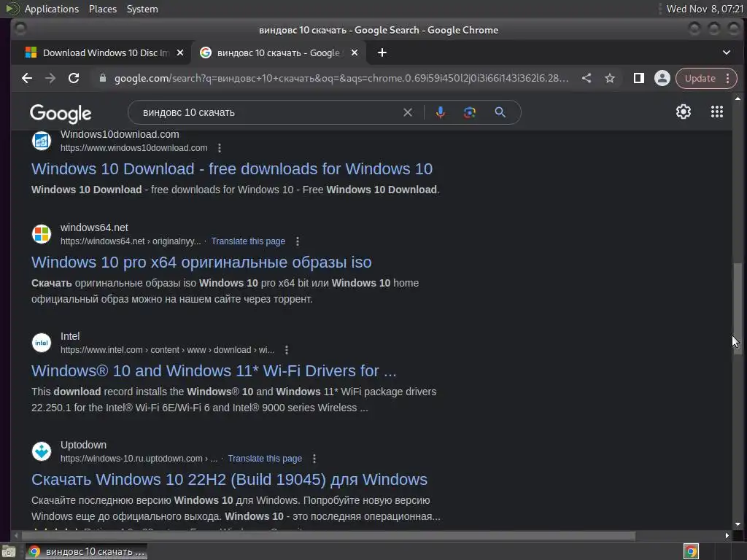The image size is (747, 560).
Task: Click the horizontal scrollbar thumb
Action: coord(328,536)
